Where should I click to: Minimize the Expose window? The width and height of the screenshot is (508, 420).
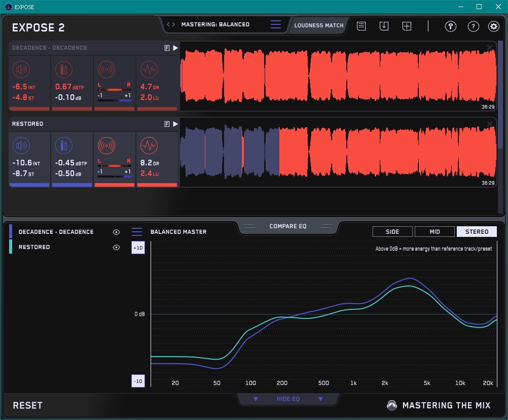[460, 7]
